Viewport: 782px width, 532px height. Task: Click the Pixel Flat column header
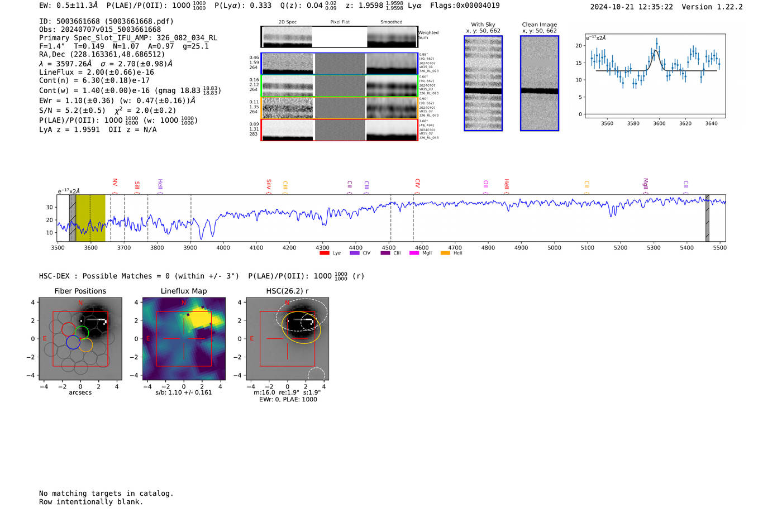tap(340, 22)
